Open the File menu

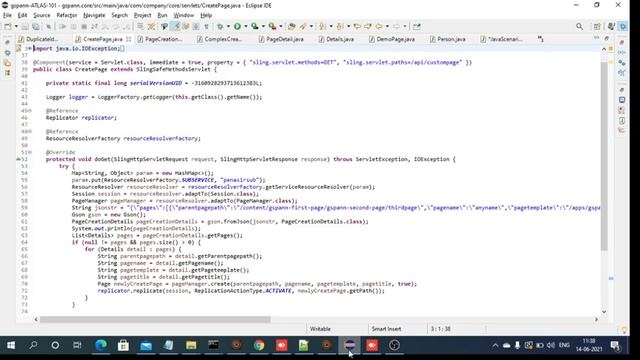(7, 15)
